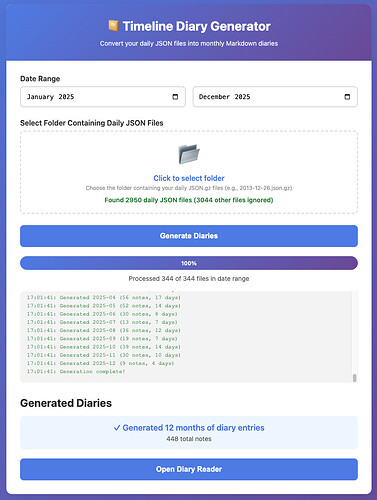Click the 'Timeline Diary Generator' title

tap(197, 26)
